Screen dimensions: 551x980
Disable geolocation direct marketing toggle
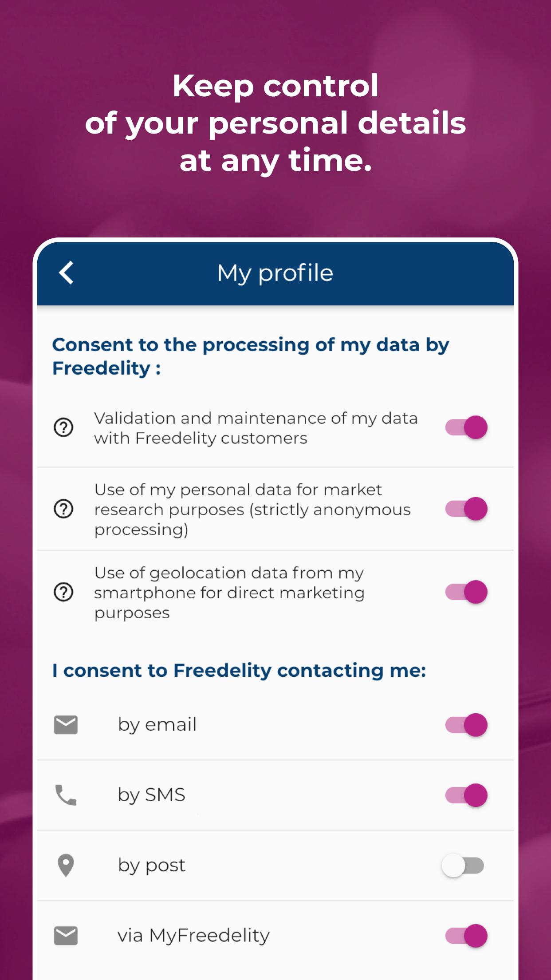[466, 592]
